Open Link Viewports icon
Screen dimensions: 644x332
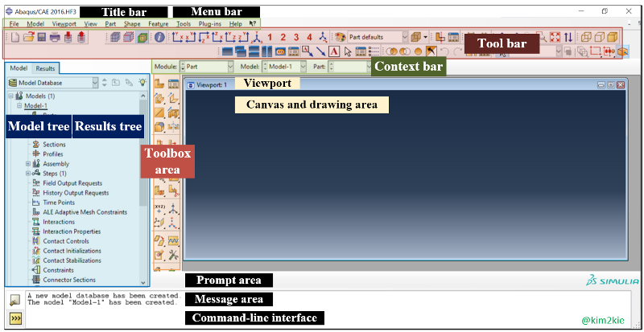[280, 51]
